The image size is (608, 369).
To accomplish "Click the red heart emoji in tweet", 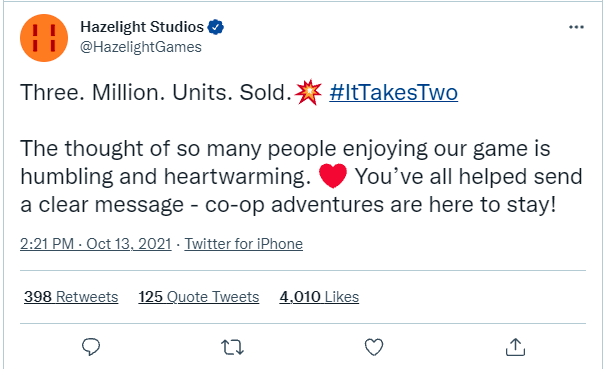I will (x=333, y=176).
